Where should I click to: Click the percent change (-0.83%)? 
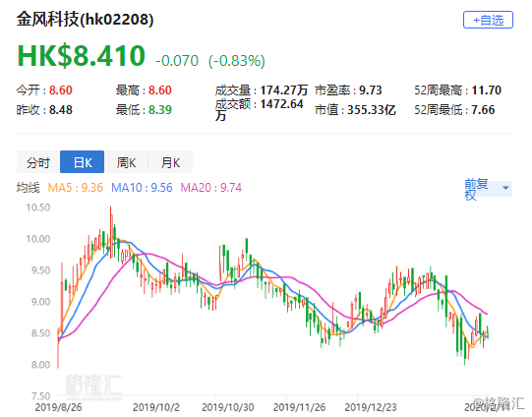click(x=237, y=61)
